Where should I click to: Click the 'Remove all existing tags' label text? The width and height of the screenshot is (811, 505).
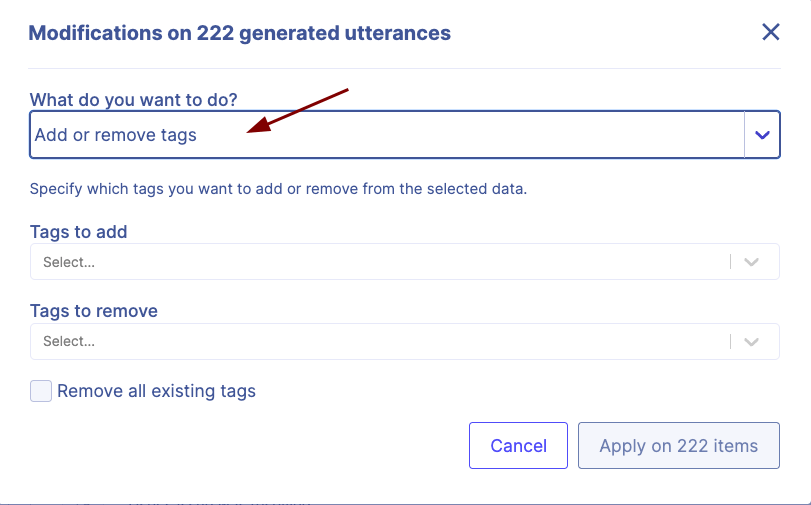tap(156, 391)
